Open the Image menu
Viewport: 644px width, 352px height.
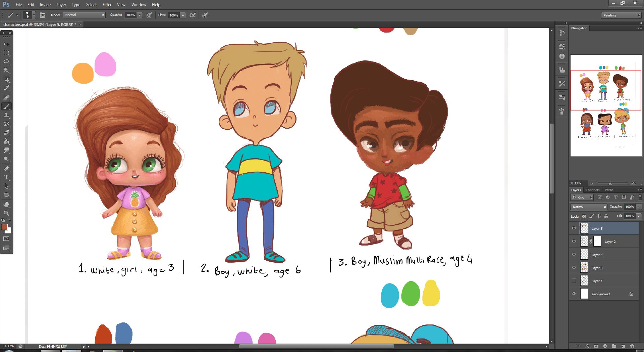(45, 5)
